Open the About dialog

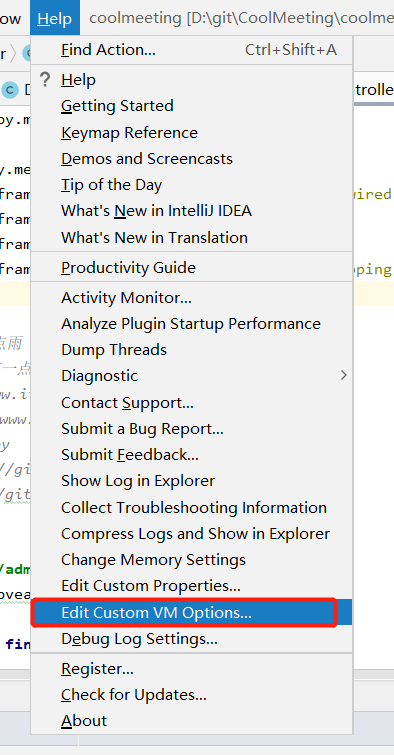192,721
